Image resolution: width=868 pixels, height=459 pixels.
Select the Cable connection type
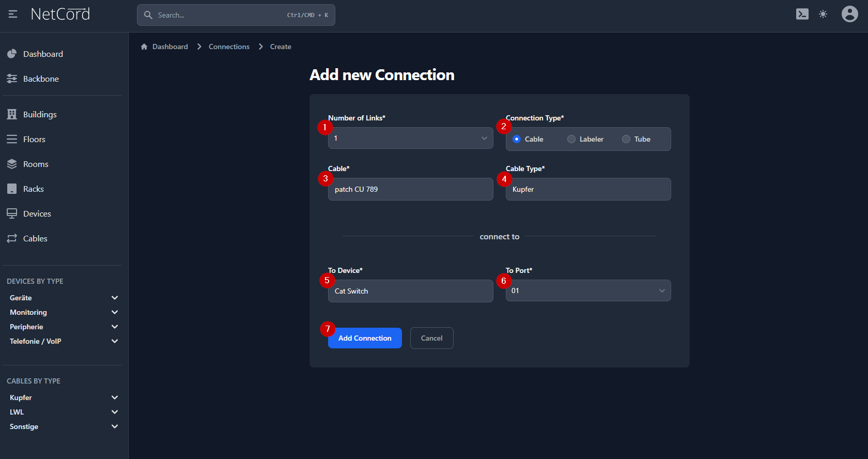coord(517,140)
